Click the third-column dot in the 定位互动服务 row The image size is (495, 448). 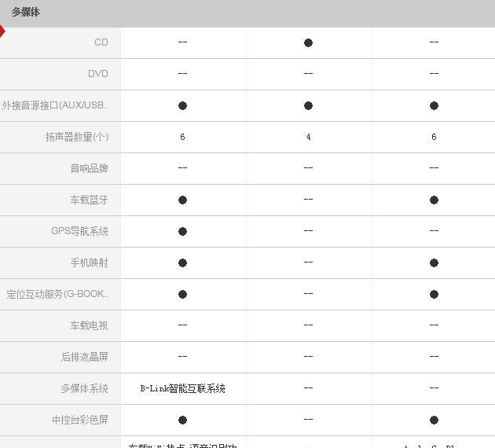pyautogui.click(x=434, y=295)
